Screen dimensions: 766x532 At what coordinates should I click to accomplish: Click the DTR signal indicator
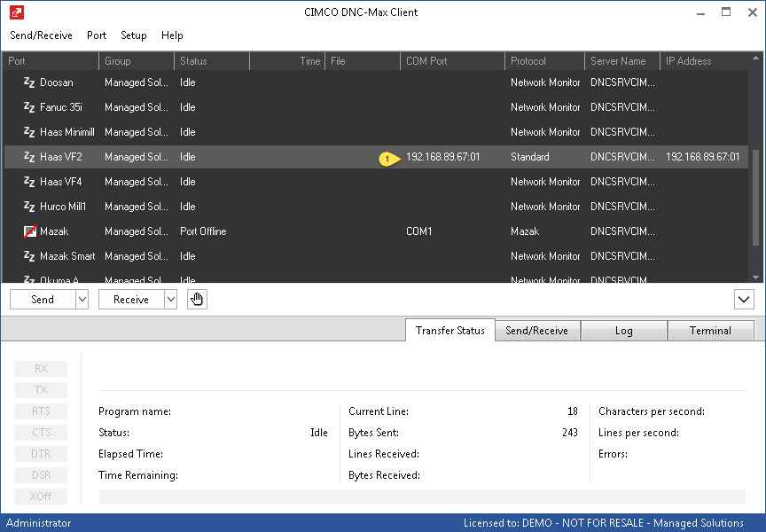pos(41,454)
